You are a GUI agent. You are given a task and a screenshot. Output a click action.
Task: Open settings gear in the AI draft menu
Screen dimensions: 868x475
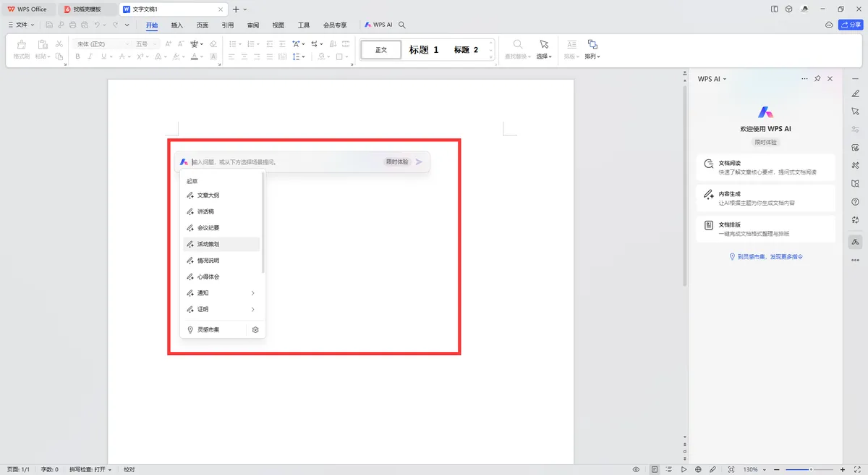[255, 330]
